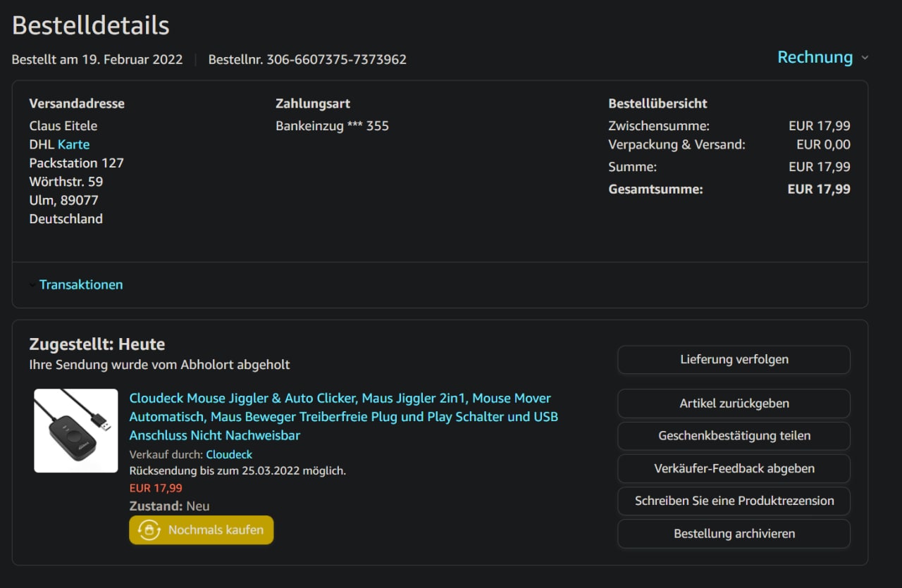Click the Gesamtsumme EUR 17,99 amount
Viewport: 902px width, 588px height.
pyautogui.click(x=818, y=189)
